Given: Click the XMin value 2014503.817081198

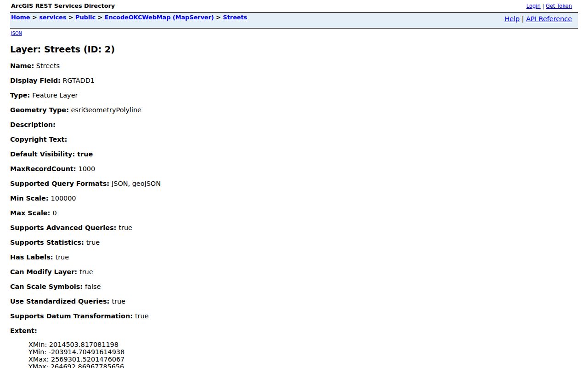Looking at the screenshot, I should 84,345.
